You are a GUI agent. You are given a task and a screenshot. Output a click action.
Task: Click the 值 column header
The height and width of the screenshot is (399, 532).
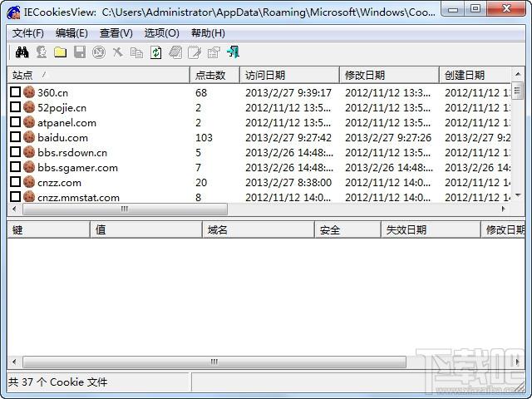click(x=146, y=230)
